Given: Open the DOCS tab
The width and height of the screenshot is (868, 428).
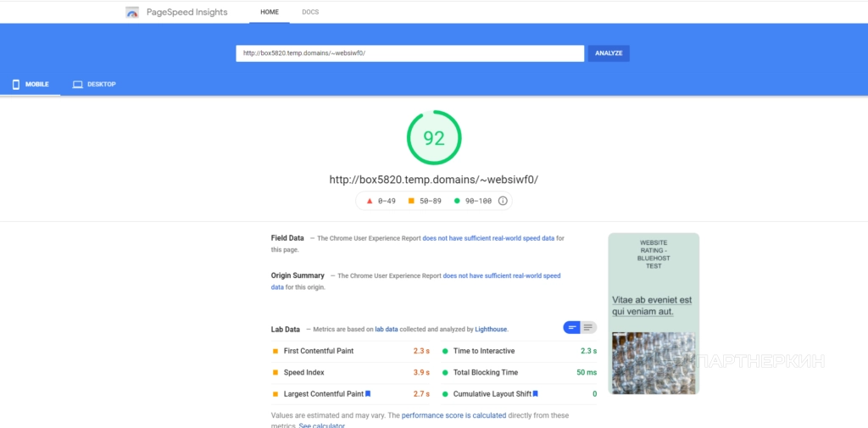Looking at the screenshot, I should (310, 12).
